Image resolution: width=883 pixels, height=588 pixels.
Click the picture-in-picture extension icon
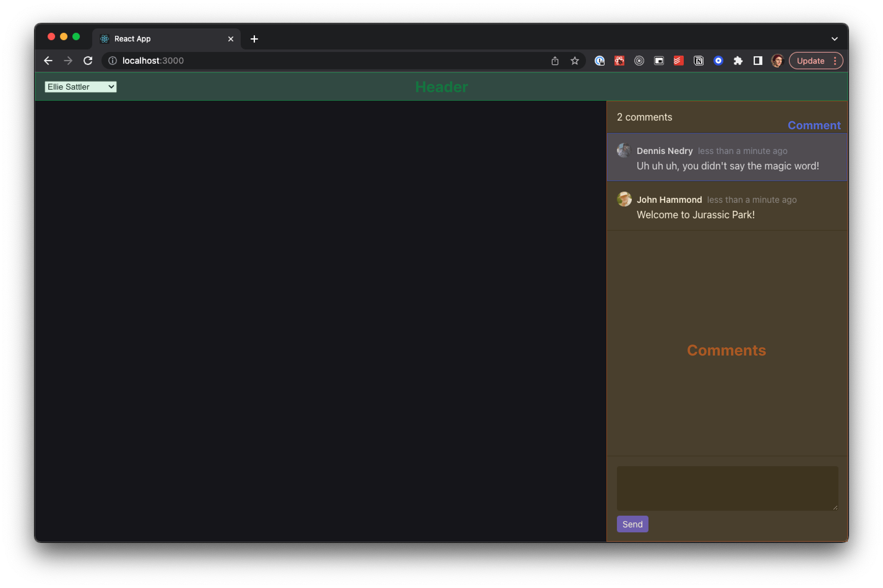coord(659,60)
